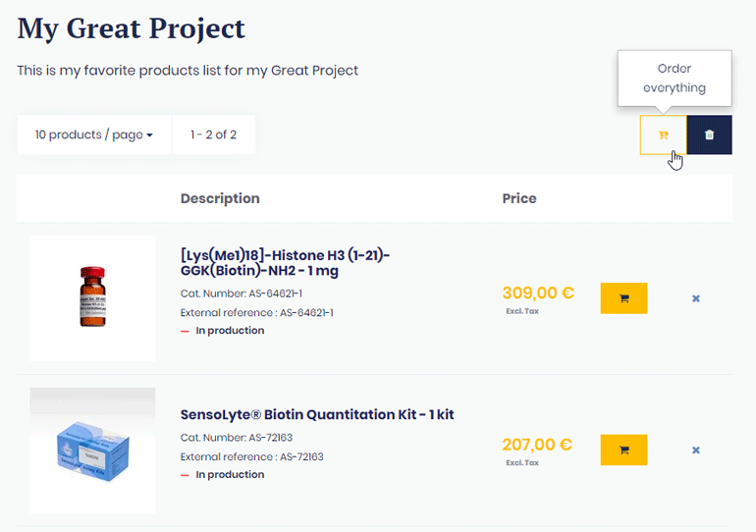
Task: Click the Histone H3 vial thumbnail
Action: pos(92,298)
